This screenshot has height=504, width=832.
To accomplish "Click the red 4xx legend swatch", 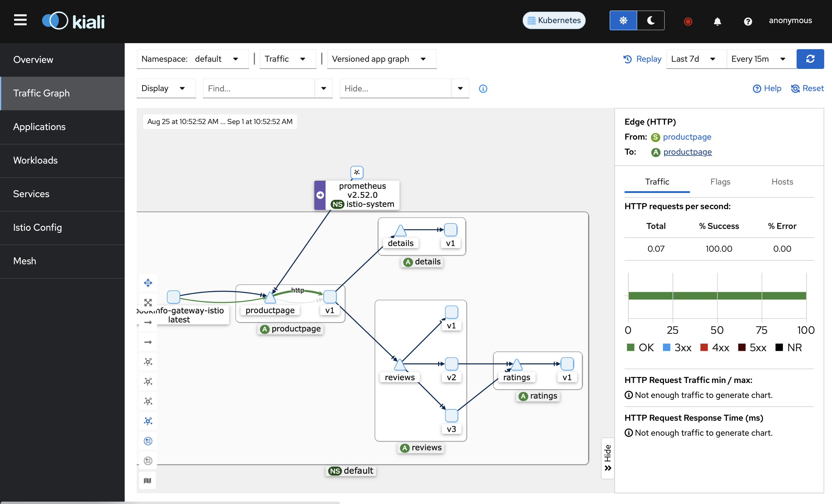I will pos(704,347).
